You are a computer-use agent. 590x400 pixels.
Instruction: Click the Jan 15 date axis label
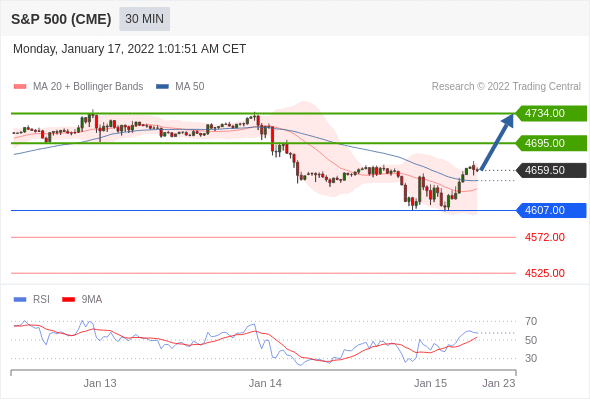click(430, 383)
